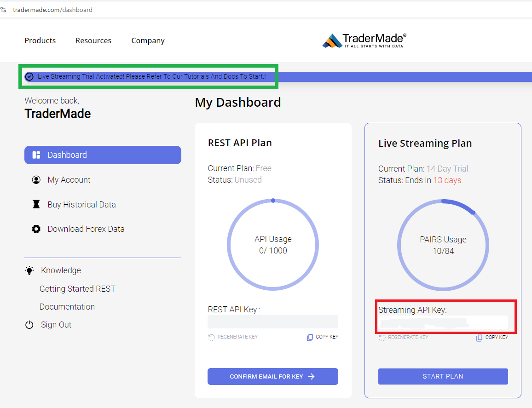Click the browser site info icon
This screenshot has height=408, width=532.
3,10
